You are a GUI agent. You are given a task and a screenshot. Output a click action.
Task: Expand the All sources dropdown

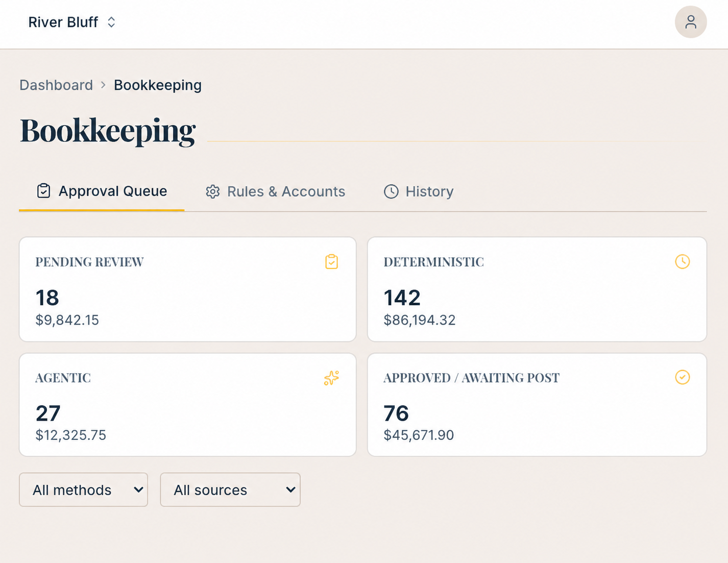pos(230,490)
